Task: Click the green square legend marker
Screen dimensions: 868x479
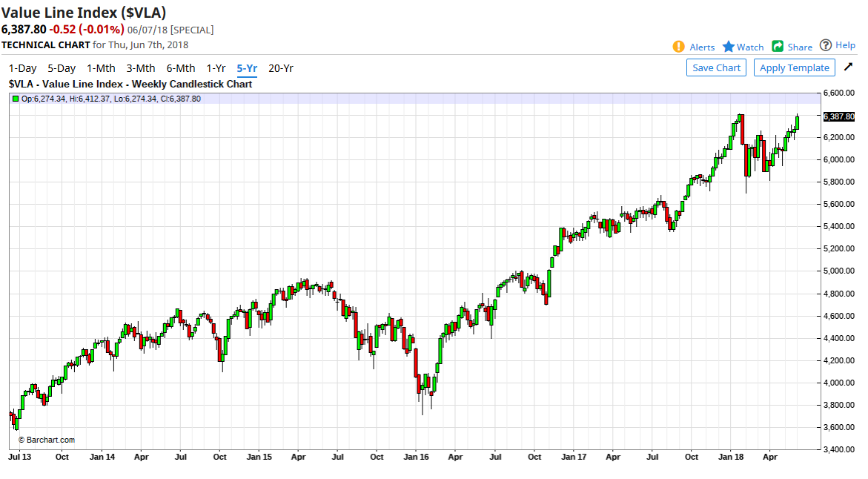Action: (x=16, y=99)
